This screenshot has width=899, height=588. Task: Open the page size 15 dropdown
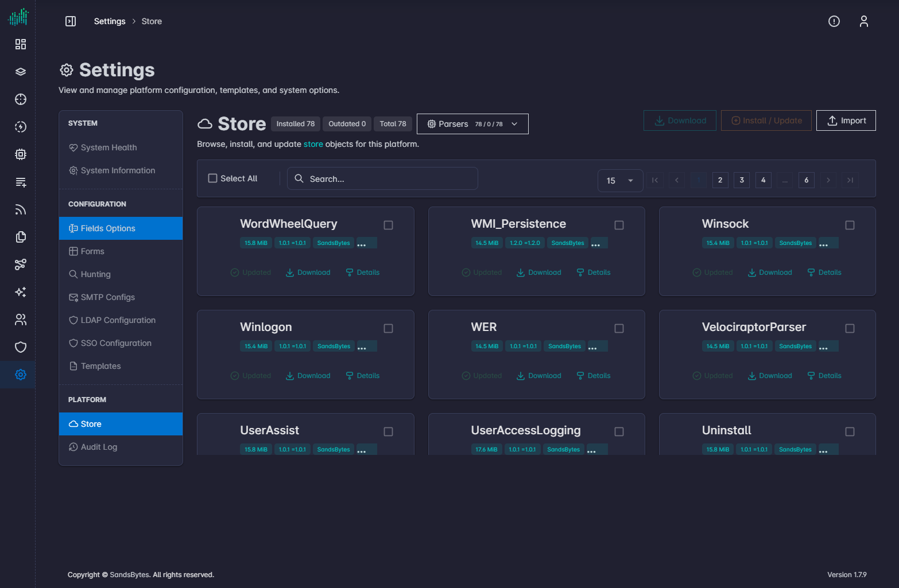point(620,181)
